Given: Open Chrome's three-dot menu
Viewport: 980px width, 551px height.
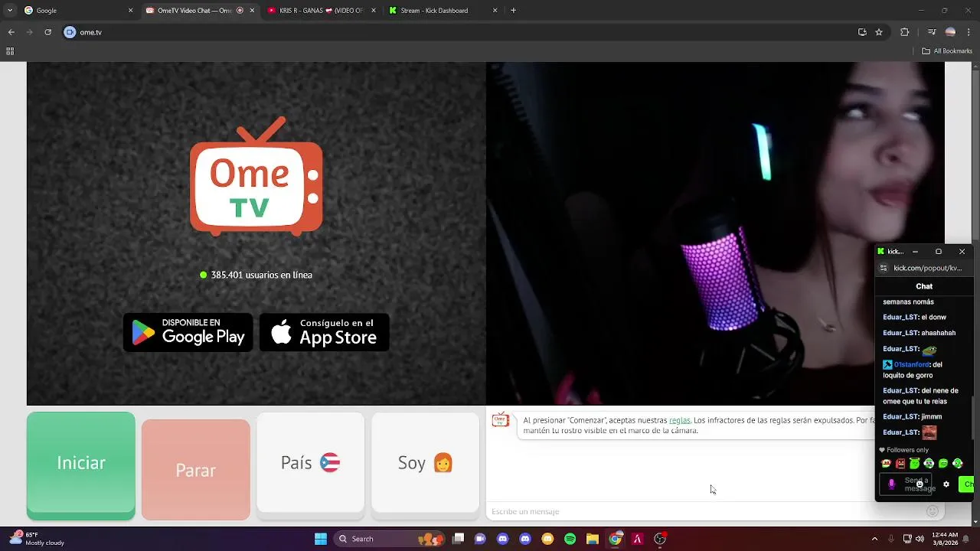Looking at the screenshot, I should tap(969, 32).
